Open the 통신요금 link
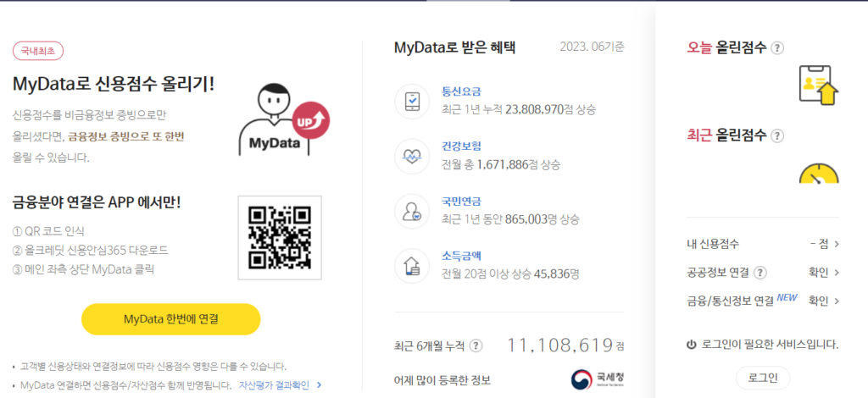Viewport: 868px width, 398px height. tap(461, 91)
